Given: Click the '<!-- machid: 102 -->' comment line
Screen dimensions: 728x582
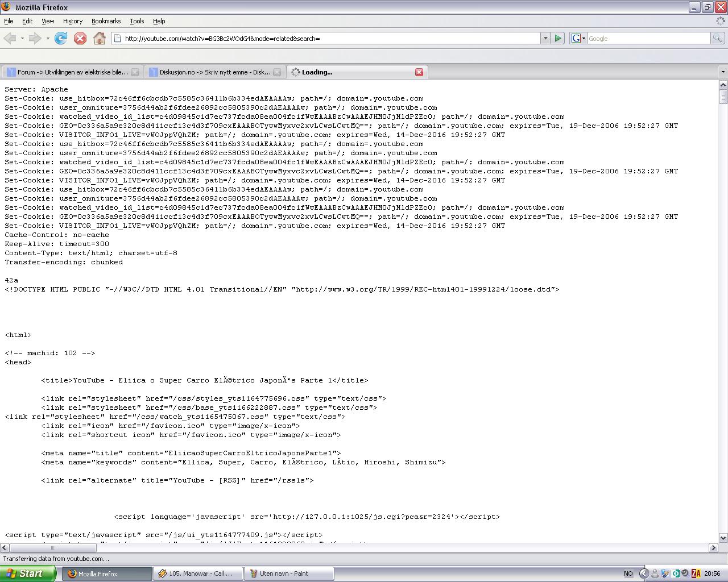Looking at the screenshot, I should click(x=50, y=353).
